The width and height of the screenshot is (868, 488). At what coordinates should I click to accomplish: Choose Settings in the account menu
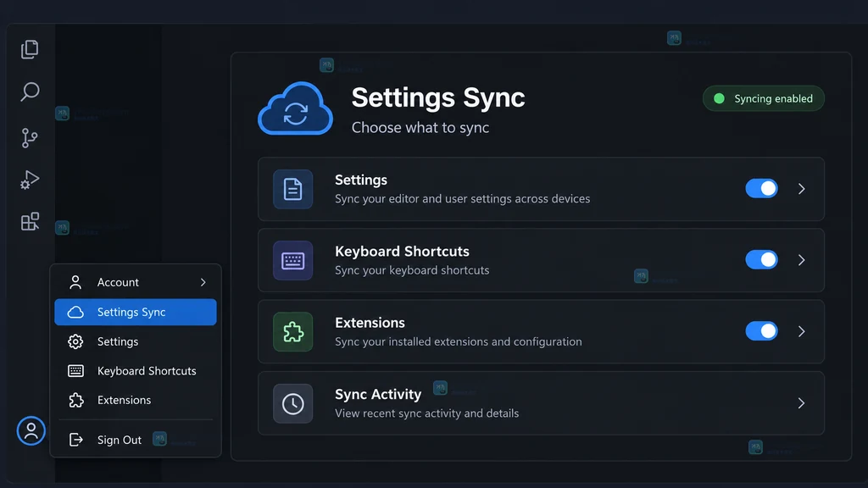(x=136, y=341)
